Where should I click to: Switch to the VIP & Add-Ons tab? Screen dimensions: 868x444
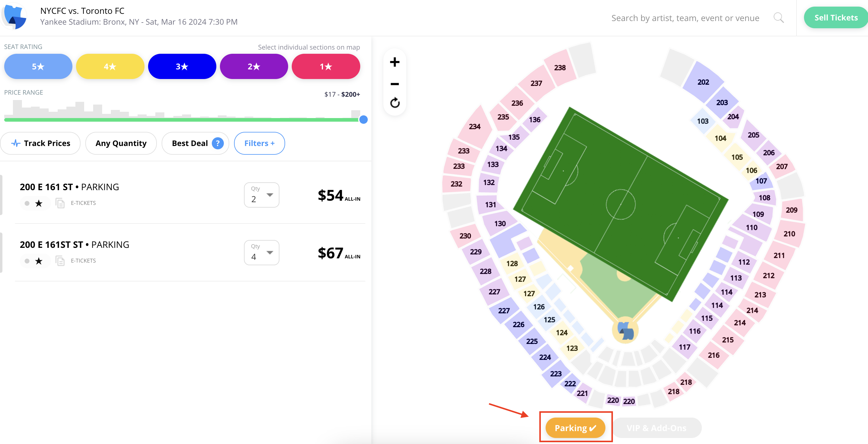(656, 428)
